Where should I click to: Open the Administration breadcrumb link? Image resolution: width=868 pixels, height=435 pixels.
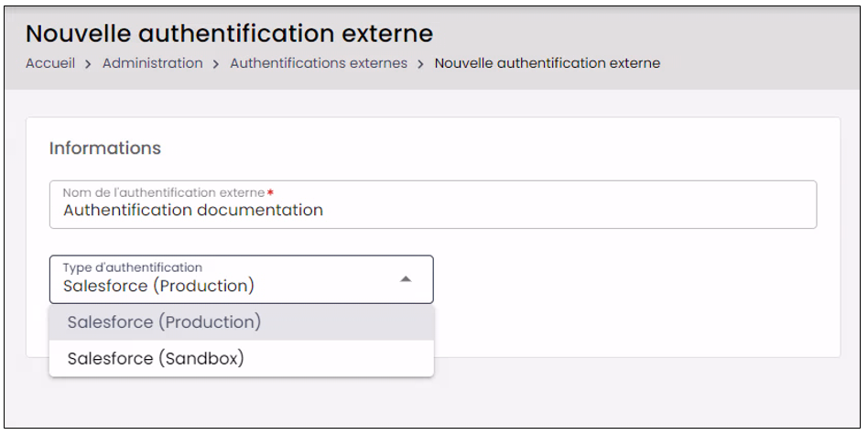point(152,63)
